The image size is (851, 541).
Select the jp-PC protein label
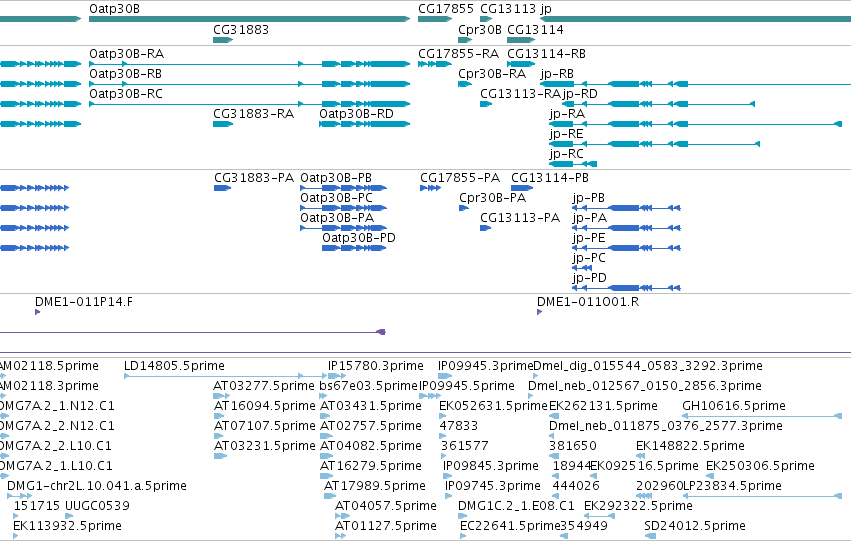point(589,258)
